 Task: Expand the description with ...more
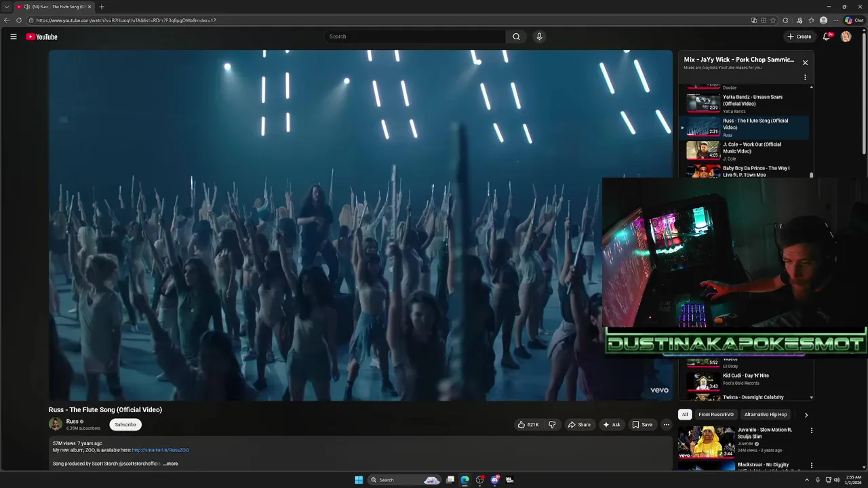170,464
